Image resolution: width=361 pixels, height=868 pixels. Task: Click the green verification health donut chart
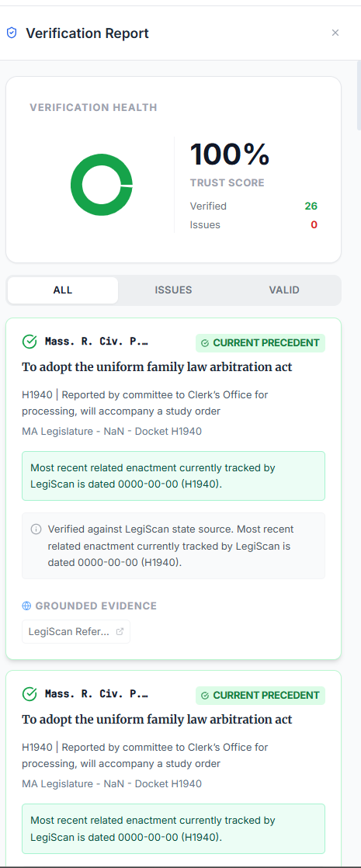(x=102, y=185)
